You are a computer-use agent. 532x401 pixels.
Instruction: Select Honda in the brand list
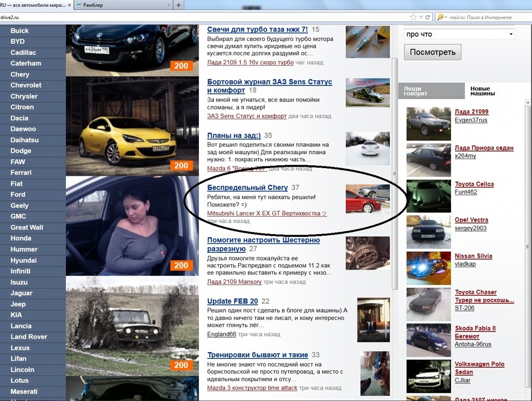[x=21, y=238]
